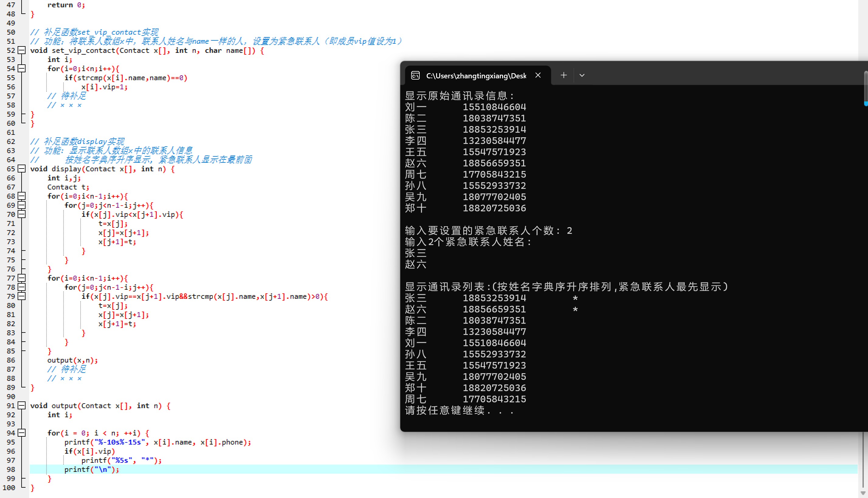Collapse the for loop fold at line 54

pyautogui.click(x=22, y=68)
